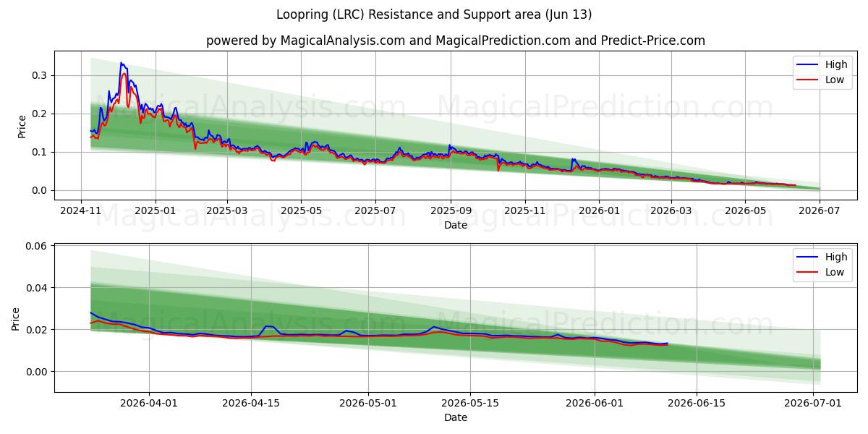Click the 2026-03 tick label
Viewport: 868px width, 434px height.
pos(671,210)
